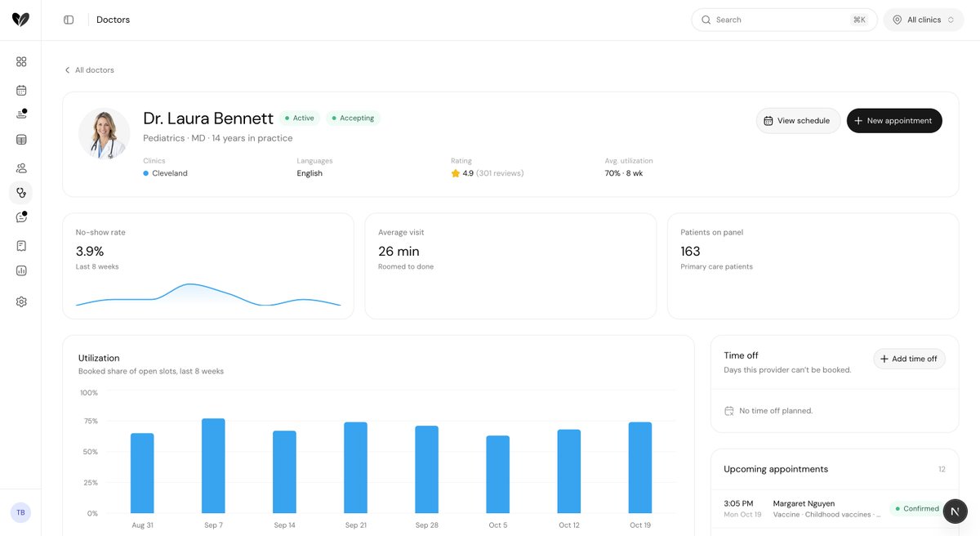Viewport: 980px width, 536px height.
Task: Click the ⌘K shortcut hint
Action: click(x=859, y=20)
